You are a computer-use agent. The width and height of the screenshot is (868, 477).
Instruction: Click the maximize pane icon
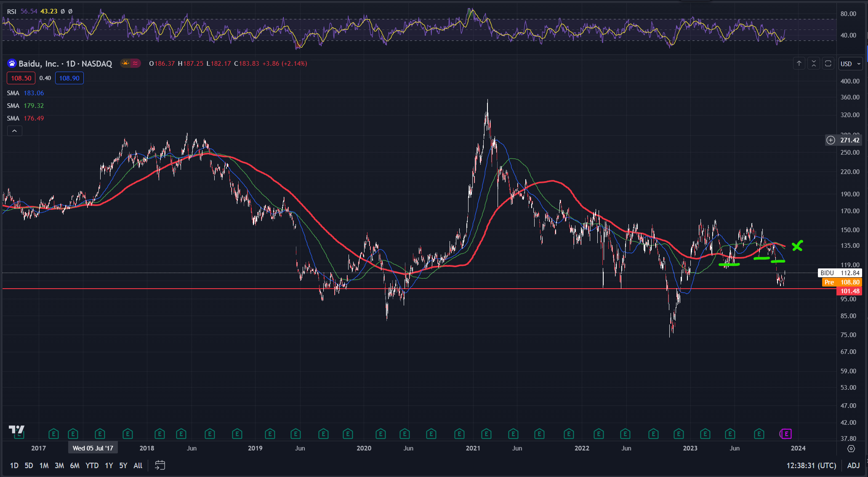(x=828, y=64)
